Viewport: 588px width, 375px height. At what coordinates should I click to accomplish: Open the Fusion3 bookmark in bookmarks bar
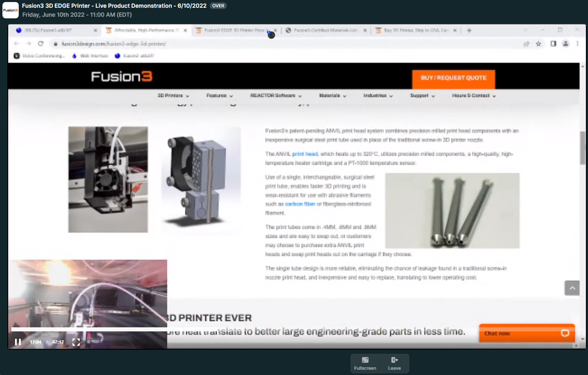point(134,56)
